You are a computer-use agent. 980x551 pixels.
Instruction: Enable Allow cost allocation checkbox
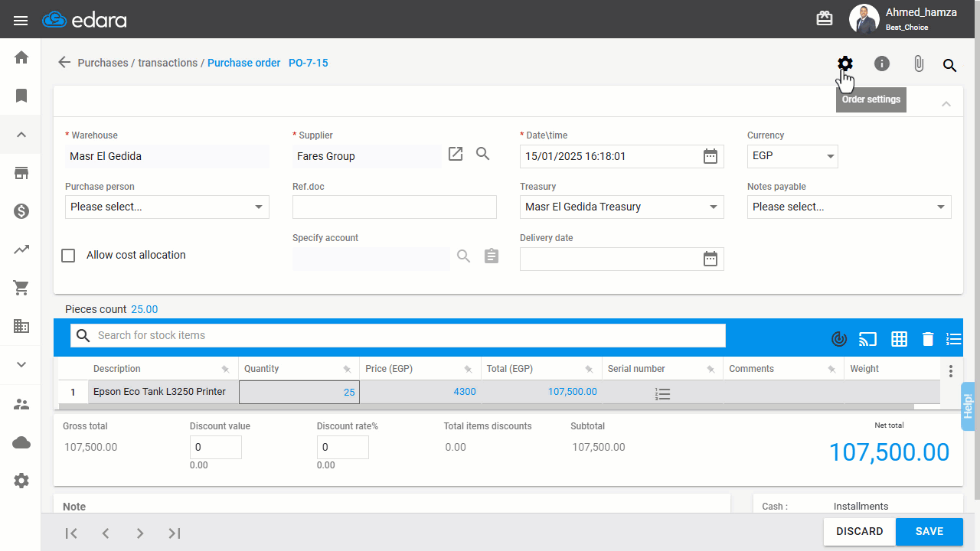(68, 256)
